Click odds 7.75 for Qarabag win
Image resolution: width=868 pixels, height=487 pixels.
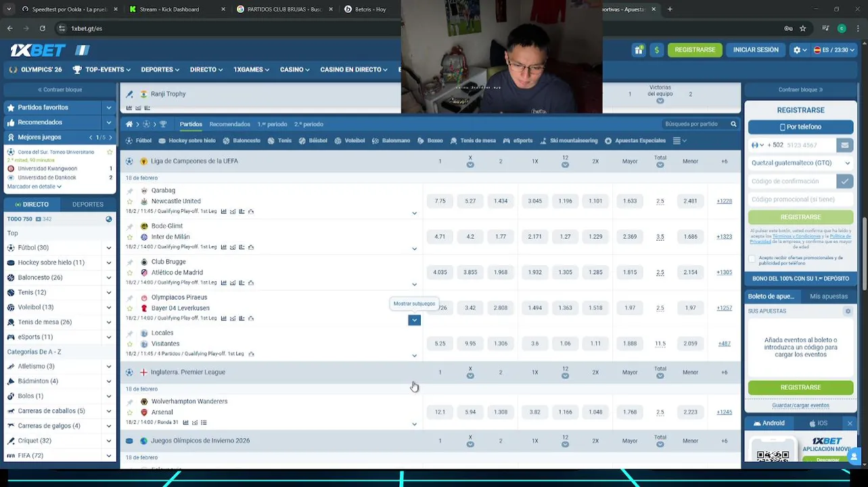tap(440, 201)
